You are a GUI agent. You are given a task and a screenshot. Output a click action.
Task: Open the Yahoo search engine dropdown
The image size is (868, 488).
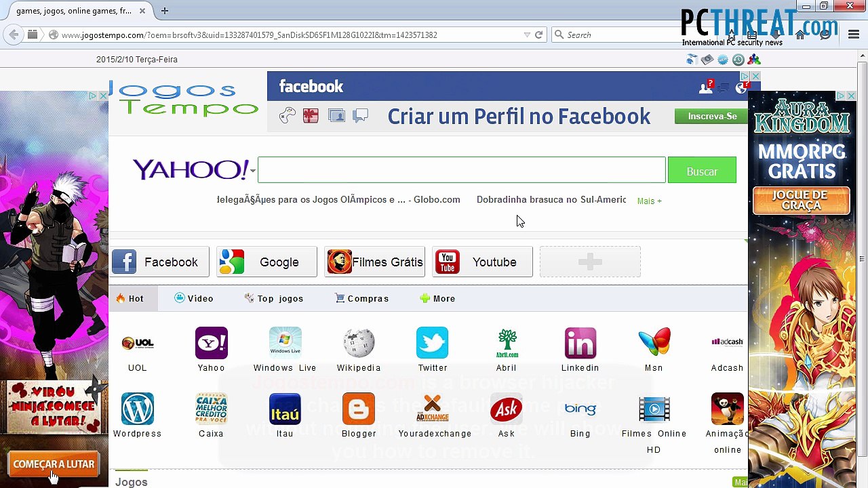[x=252, y=170]
